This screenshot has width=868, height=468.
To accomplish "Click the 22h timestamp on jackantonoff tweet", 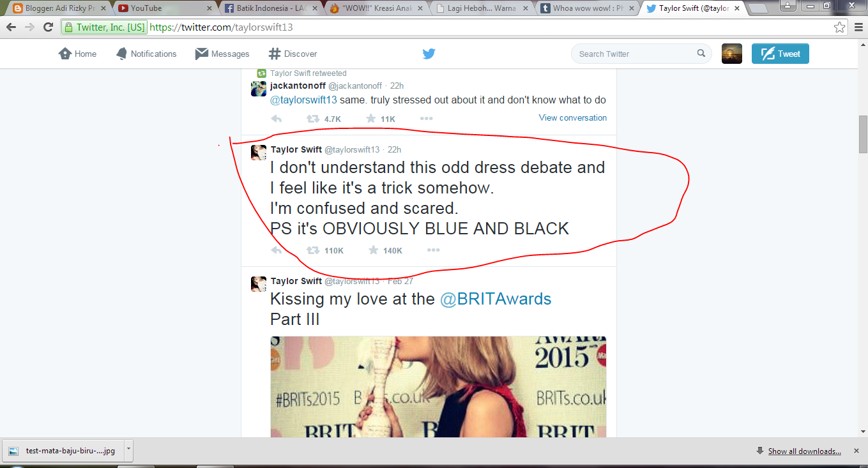I will 397,86.
